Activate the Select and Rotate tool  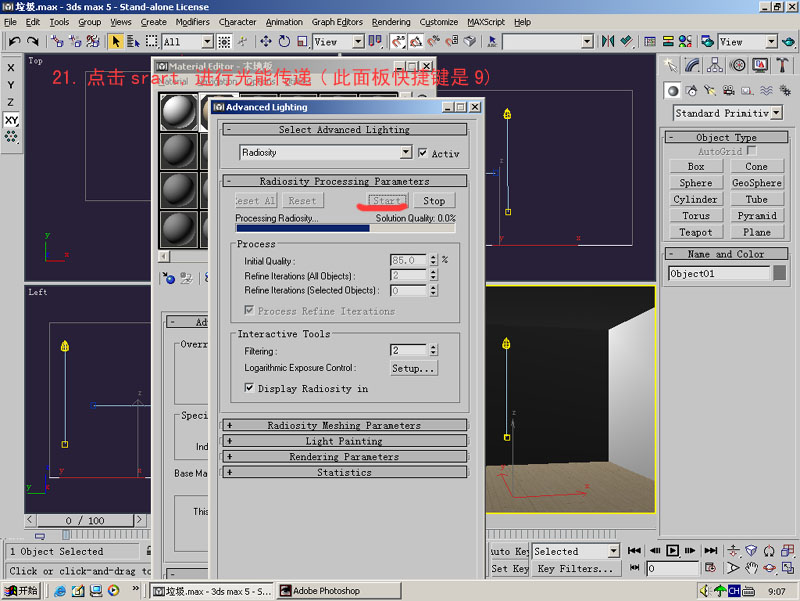point(284,41)
